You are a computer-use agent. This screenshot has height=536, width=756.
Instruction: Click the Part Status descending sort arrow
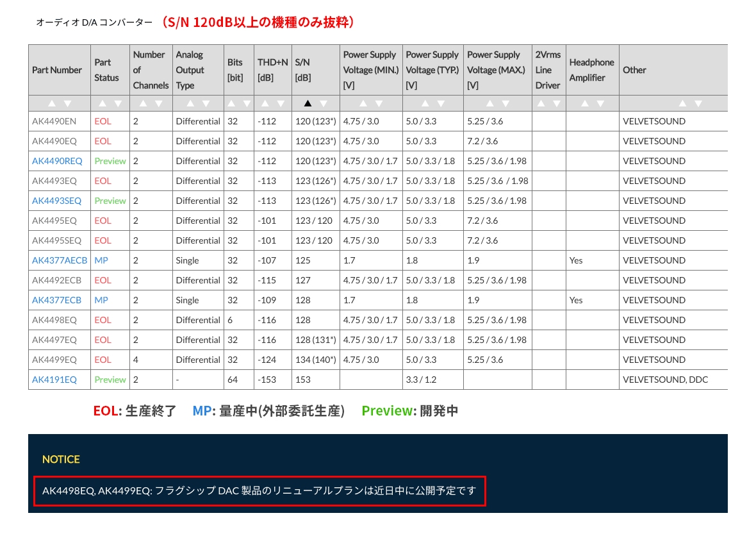tap(118, 103)
